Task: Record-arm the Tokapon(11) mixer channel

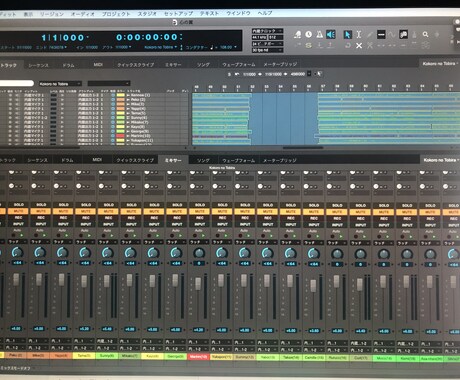Action: coord(222,218)
